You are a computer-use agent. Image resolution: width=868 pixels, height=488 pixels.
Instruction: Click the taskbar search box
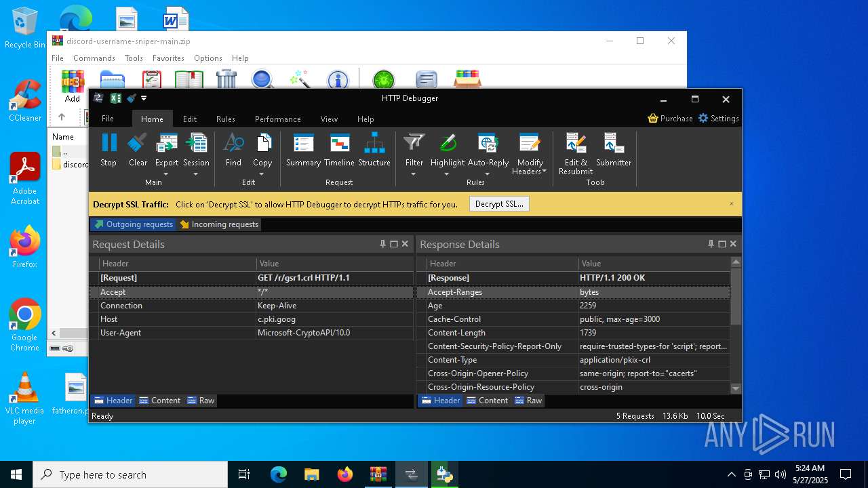[130, 474]
